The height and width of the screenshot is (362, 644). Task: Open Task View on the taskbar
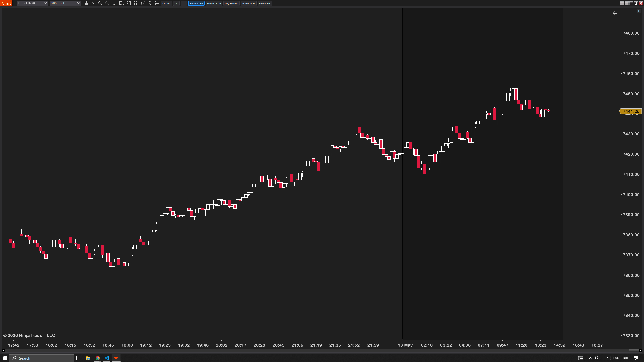tap(78, 358)
